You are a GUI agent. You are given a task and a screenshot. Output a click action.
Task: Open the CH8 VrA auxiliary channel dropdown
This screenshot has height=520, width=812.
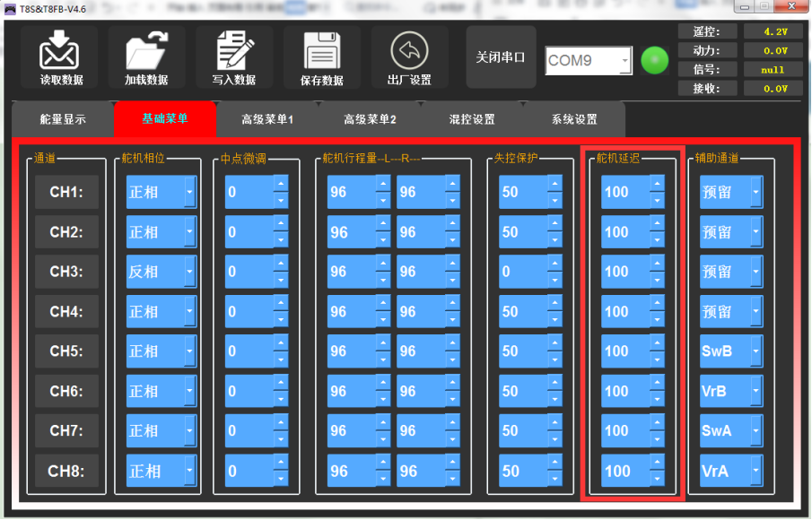tap(755, 471)
